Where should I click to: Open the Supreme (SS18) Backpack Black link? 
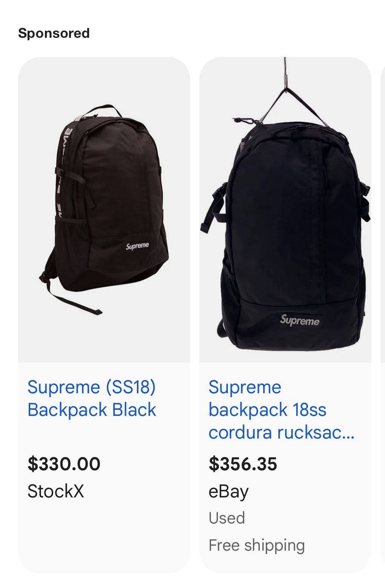[x=92, y=399]
